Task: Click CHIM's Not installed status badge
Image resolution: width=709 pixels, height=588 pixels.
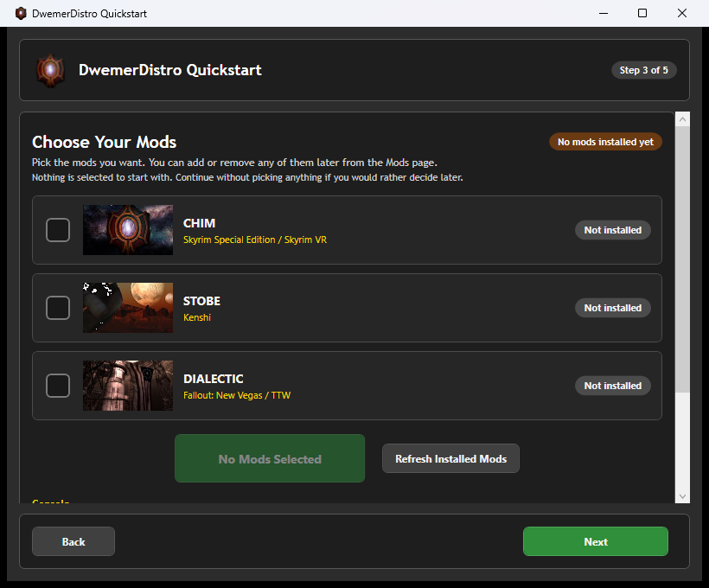Action: (613, 230)
